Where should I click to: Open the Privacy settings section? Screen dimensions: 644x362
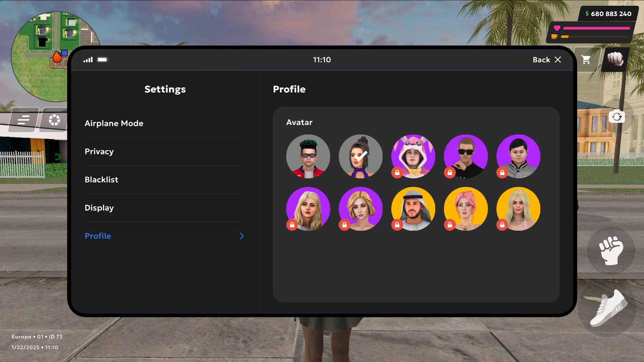click(165, 152)
